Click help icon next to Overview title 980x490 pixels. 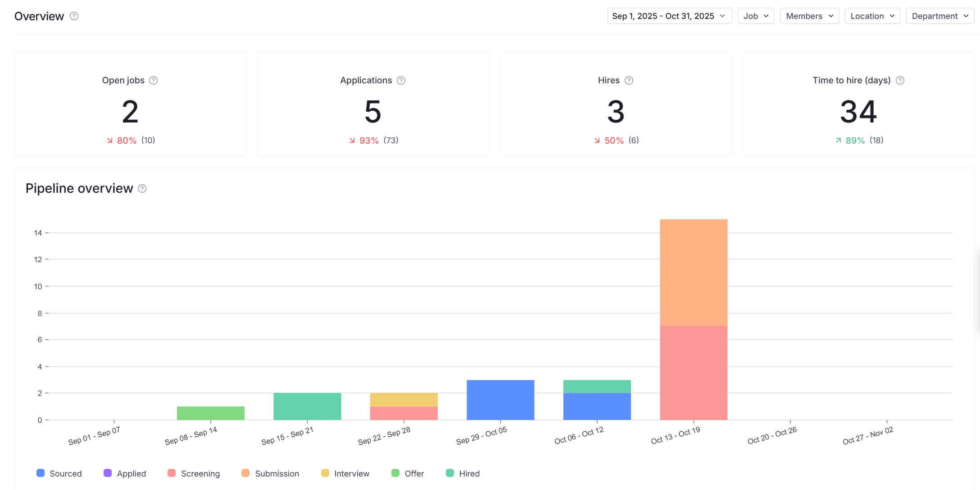tap(74, 16)
